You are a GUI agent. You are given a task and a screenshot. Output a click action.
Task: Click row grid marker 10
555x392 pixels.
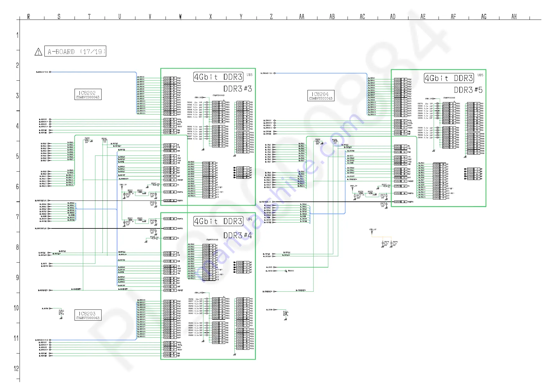[16, 308]
